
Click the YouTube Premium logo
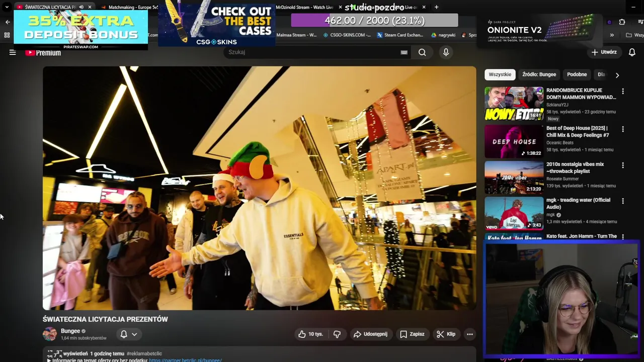(x=43, y=52)
